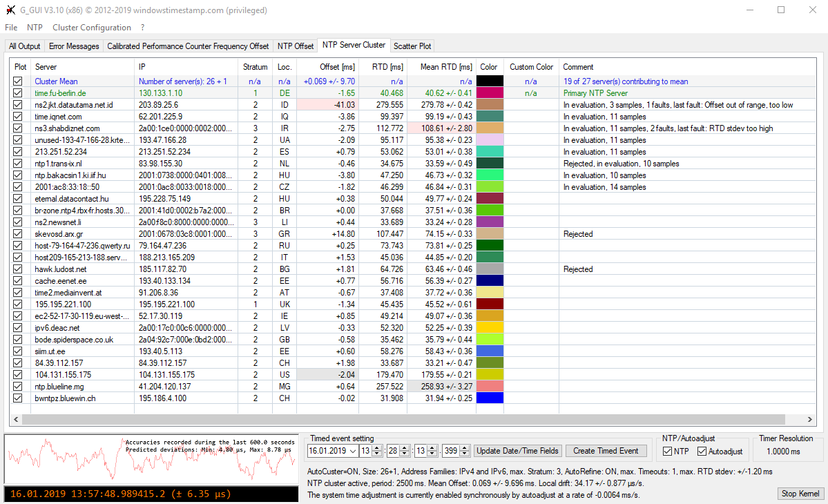Click the Cluster Mean server name
This screenshot has height=504, width=828.
[56, 81]
